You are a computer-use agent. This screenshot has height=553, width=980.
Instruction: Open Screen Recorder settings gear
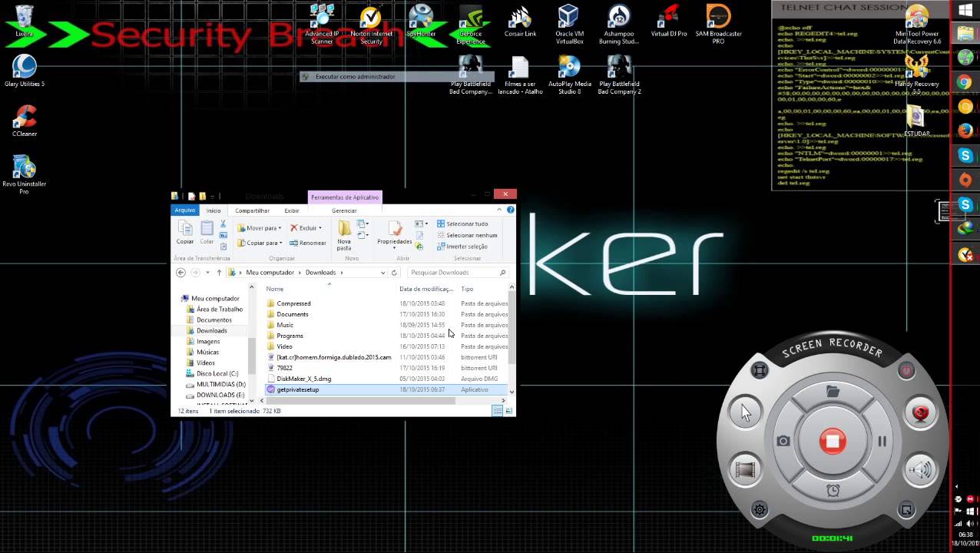[x=760, y=510]
